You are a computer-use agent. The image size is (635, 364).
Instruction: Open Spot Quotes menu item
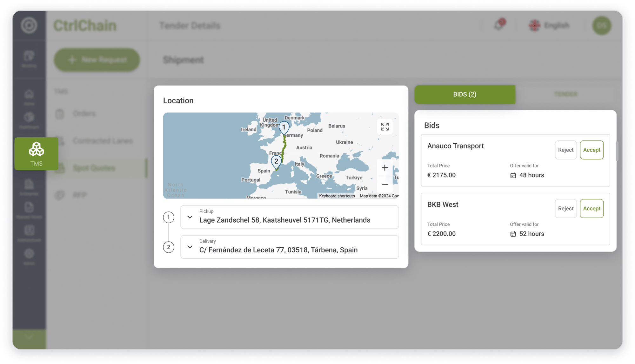(x=94, y=168)
